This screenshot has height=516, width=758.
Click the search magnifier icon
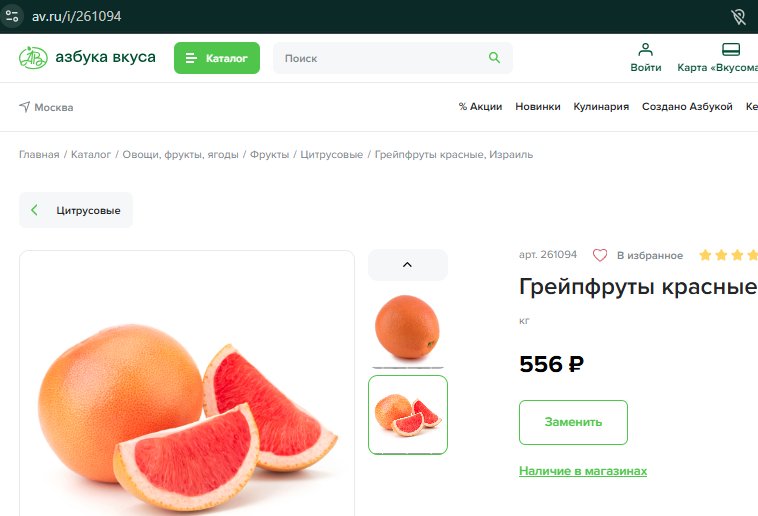pos(494,58)
